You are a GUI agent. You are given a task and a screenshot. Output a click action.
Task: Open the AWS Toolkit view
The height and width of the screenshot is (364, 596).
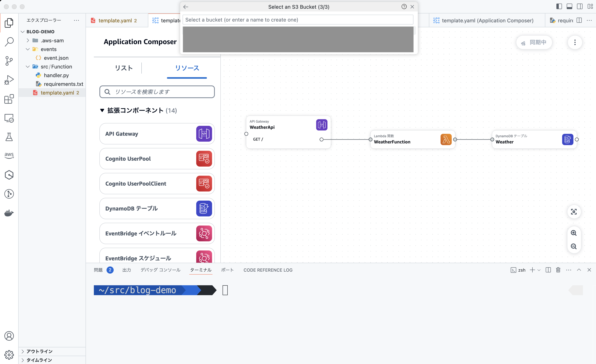click(x=9, y=155)
